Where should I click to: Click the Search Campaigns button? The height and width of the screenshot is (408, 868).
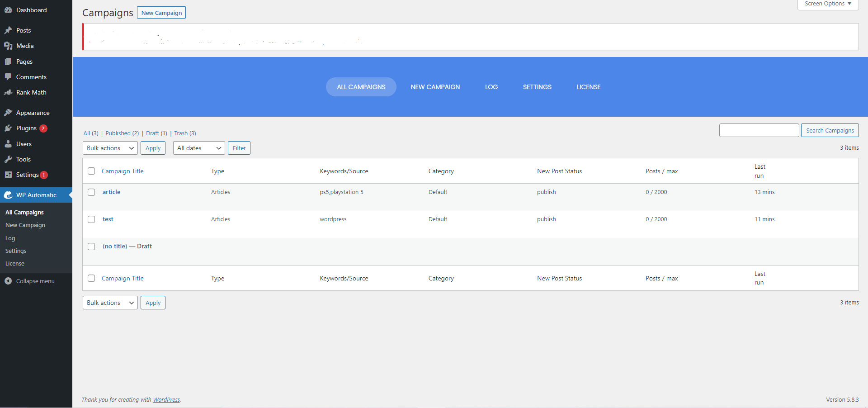pyautogui.click(x=830, y=130)
